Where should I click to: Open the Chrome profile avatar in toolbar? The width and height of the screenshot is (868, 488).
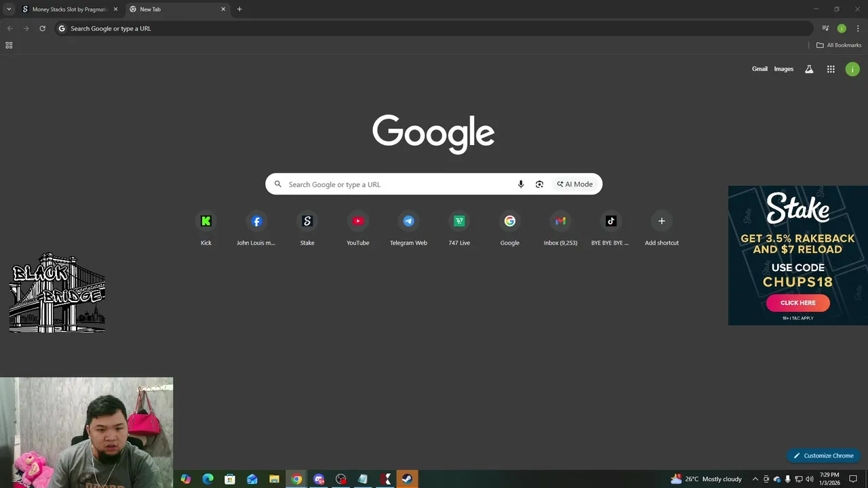pos(842,28)
